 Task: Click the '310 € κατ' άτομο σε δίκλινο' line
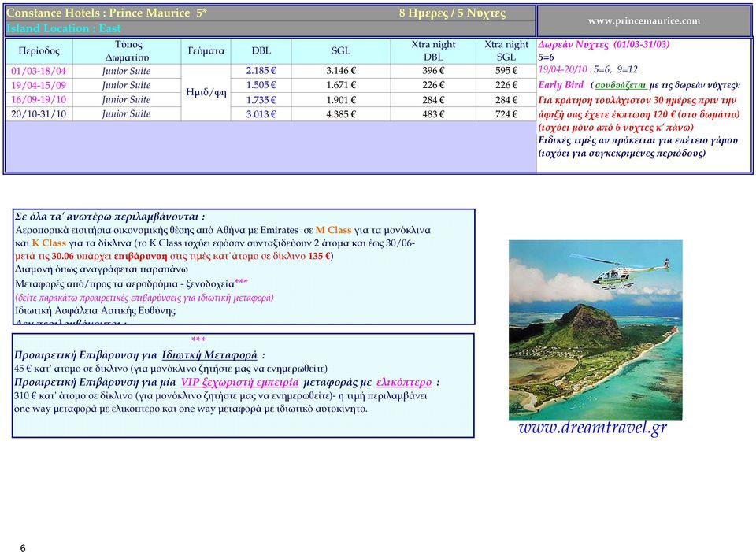pos(220,396)
